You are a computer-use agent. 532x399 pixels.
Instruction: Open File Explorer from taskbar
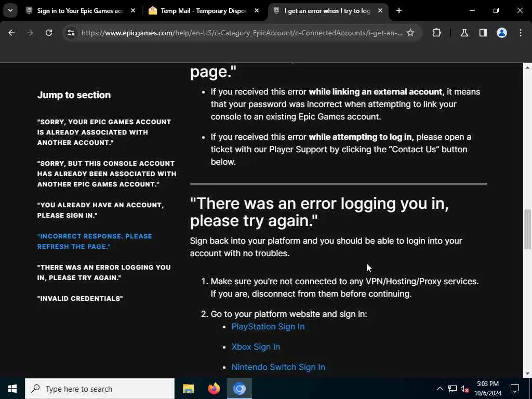pyautogui.click(x=188, y=389)
